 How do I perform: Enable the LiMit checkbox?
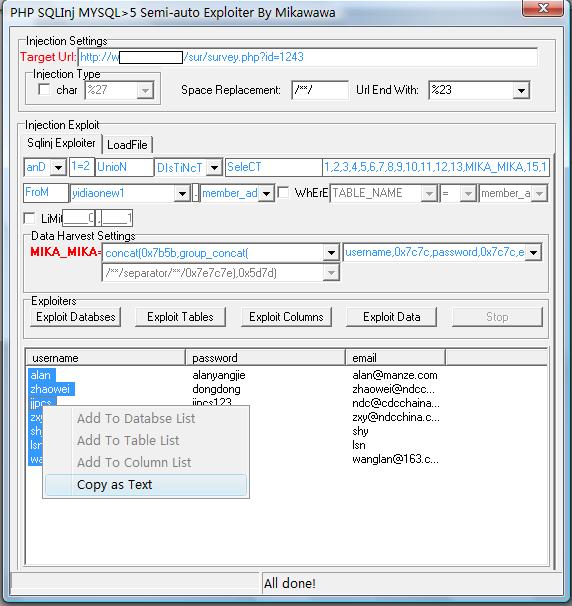coord(29,218)
